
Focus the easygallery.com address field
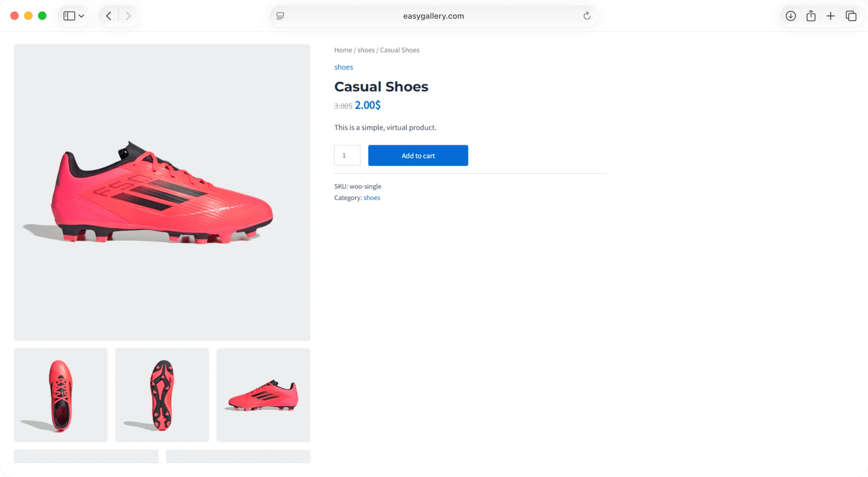point(433,16)
